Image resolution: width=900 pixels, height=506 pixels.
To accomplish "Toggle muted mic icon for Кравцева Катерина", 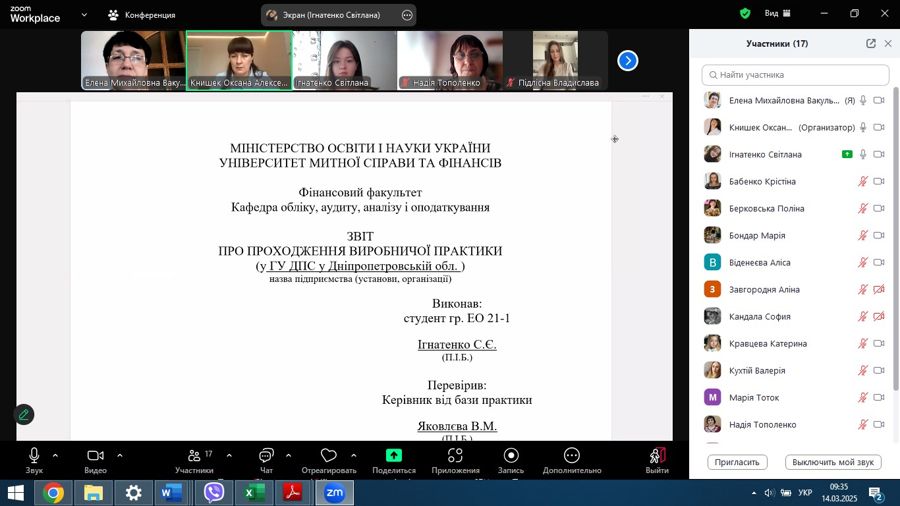I will 863,343.
